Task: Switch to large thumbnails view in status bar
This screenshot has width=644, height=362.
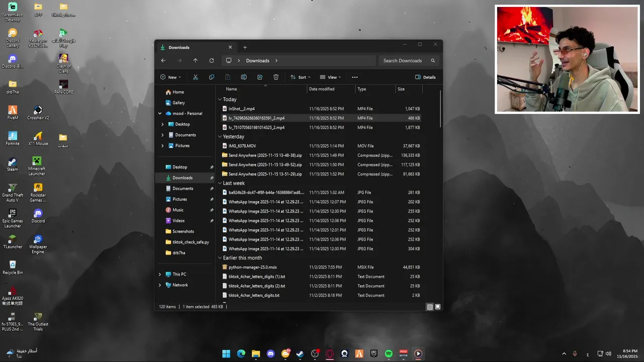Action: (438, 307)
